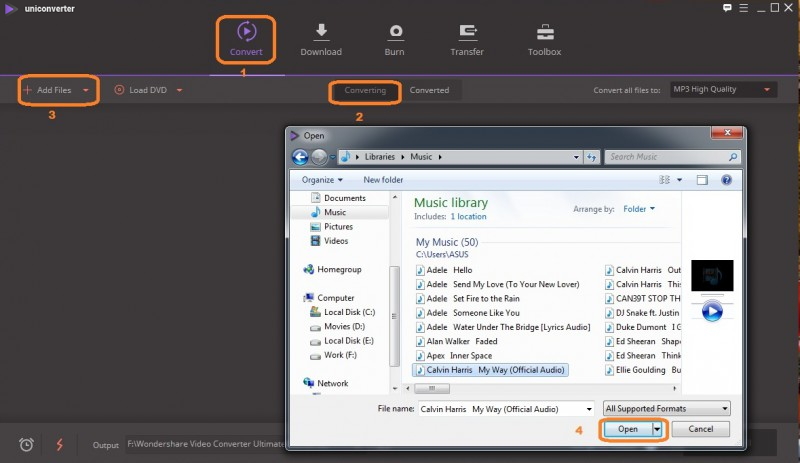The image size is (800, 463).
Task: Expand the view options arrow
Action: [679, 180]
